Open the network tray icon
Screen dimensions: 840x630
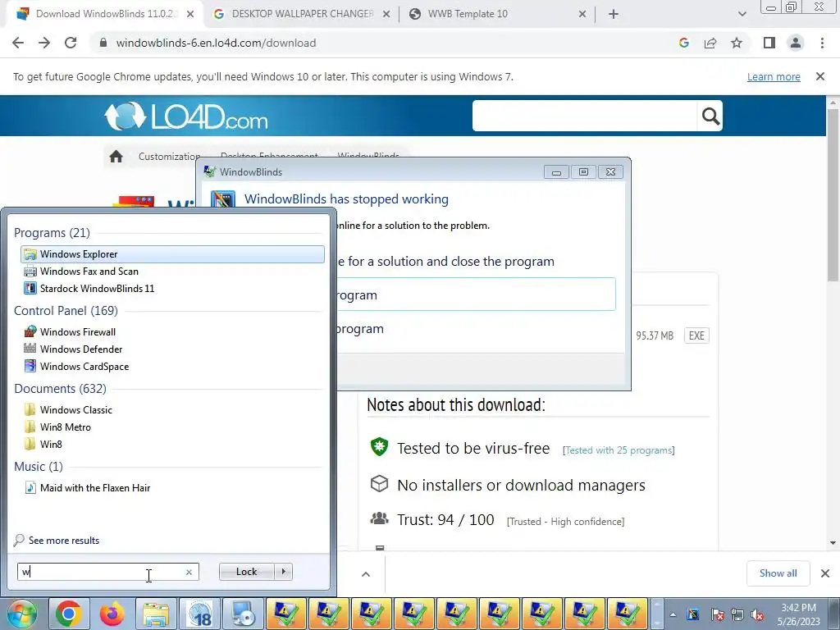pyautogui.click(x=737, y=615)
